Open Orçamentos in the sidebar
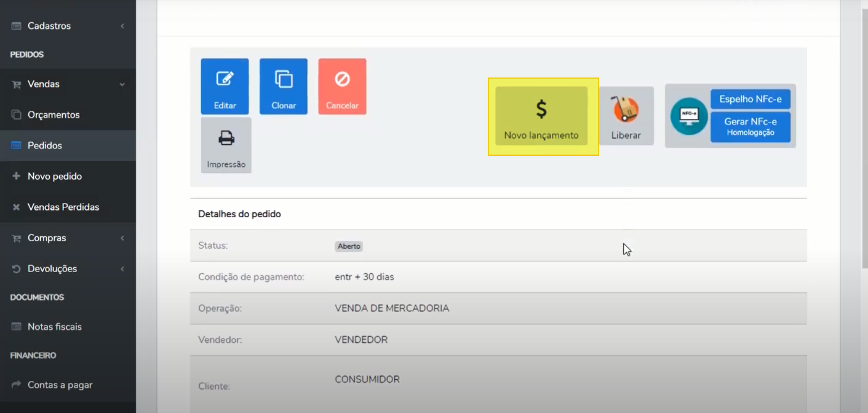Image resolution: width=868 pixels, height=413 pixels. click(68, 114)
